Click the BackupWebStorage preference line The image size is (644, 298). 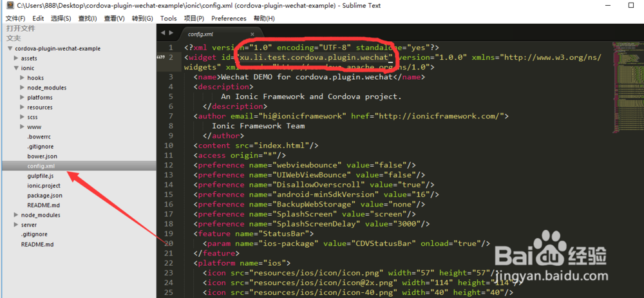(309, 205)
